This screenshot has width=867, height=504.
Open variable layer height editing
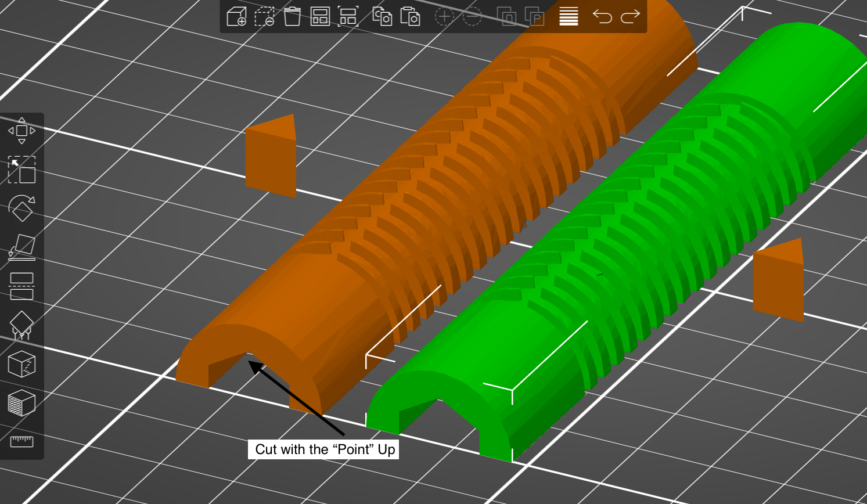coord(569,16)
